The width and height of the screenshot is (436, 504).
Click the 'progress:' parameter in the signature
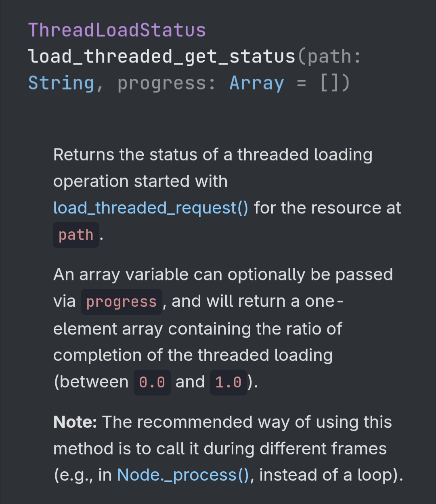pos(166,83)
